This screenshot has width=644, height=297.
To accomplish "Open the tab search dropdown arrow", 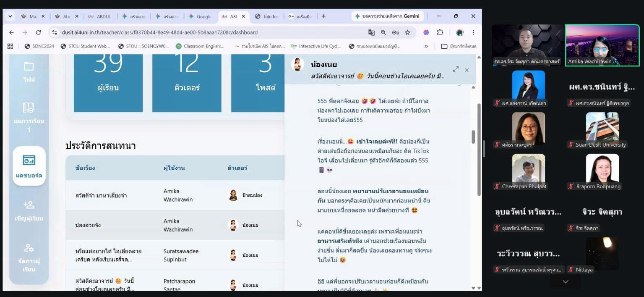I will [10, 16].
